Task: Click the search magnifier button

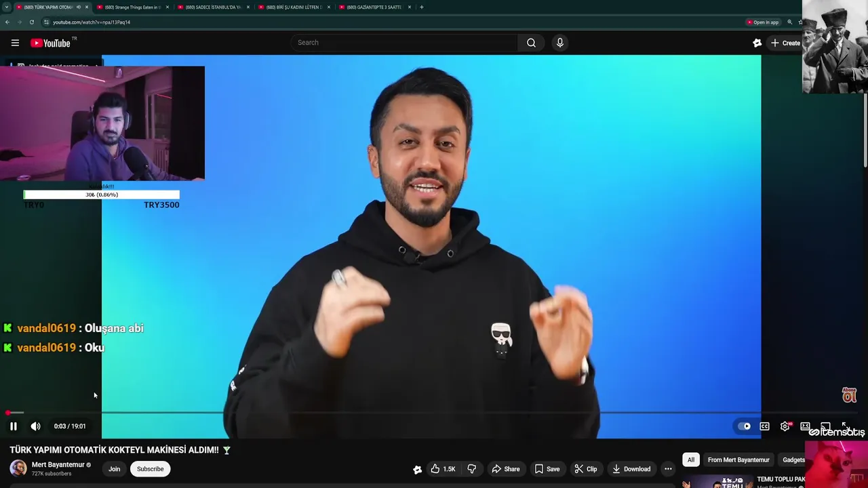Action: click(531, 43)
